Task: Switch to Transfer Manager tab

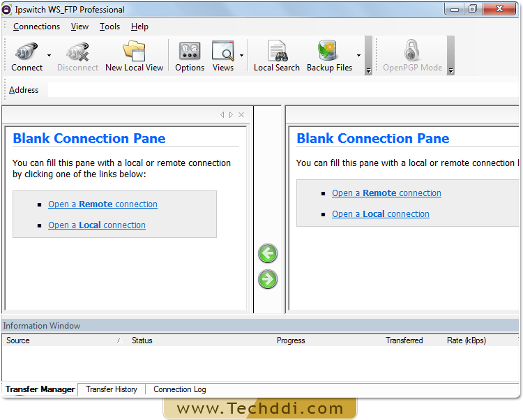Action: click(40, 389)
